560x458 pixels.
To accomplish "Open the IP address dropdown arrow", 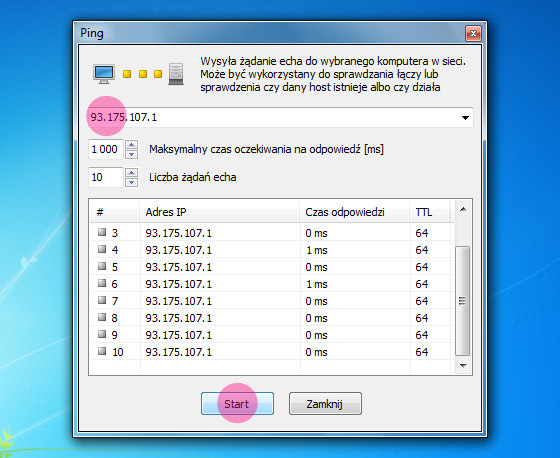I will pyautogui.click(x=465, y=118).
